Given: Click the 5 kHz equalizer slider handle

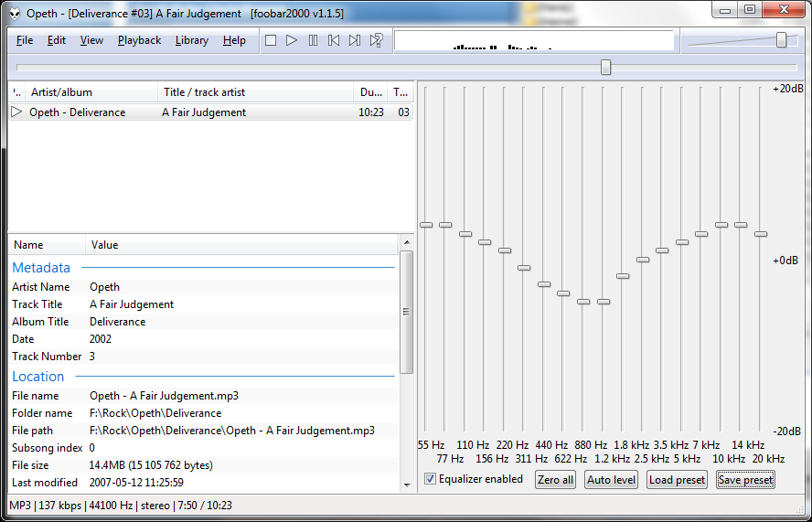Looking at the screenshot, I should tap(682, 242).
